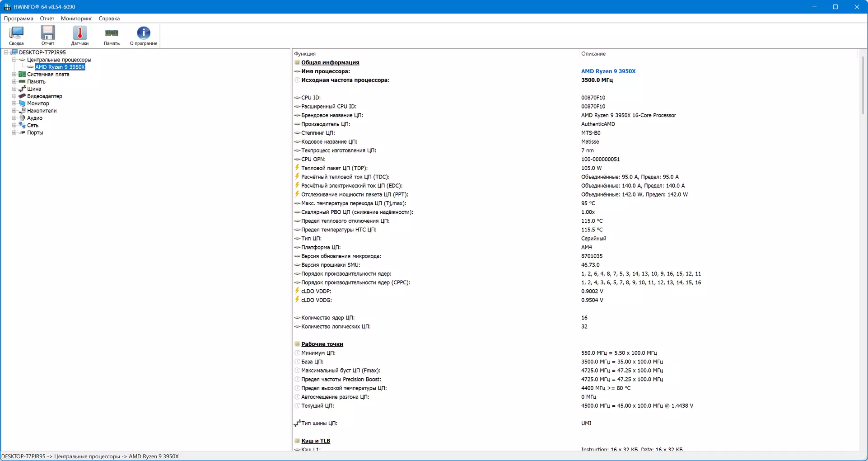
Task: Click the Matisse codename value
Action: click(x=590, y=142)
